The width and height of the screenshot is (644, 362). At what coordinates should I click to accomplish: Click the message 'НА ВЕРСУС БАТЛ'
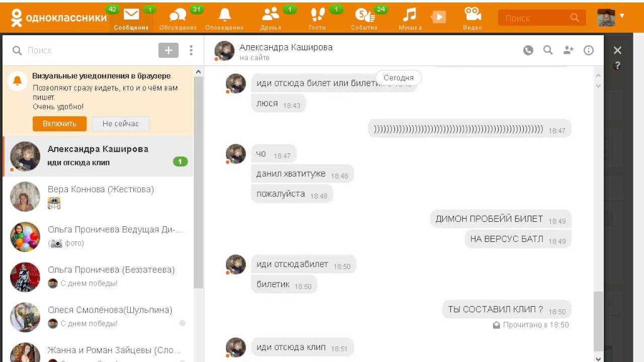tap(518, 239)
